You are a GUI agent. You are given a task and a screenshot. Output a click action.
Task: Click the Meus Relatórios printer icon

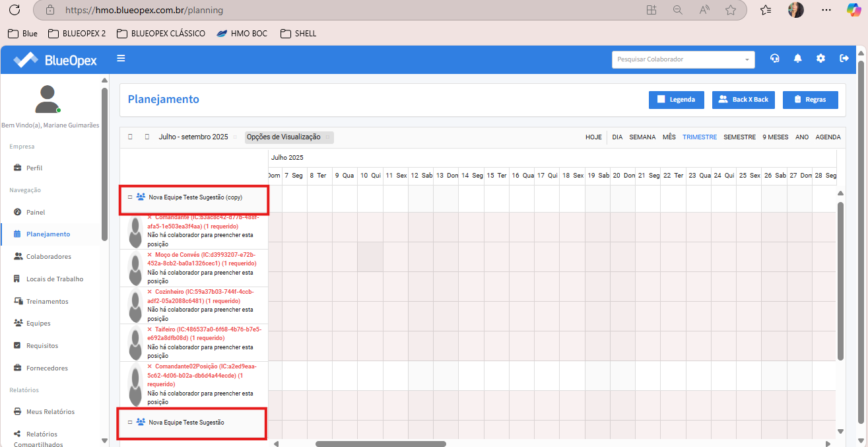18,411
